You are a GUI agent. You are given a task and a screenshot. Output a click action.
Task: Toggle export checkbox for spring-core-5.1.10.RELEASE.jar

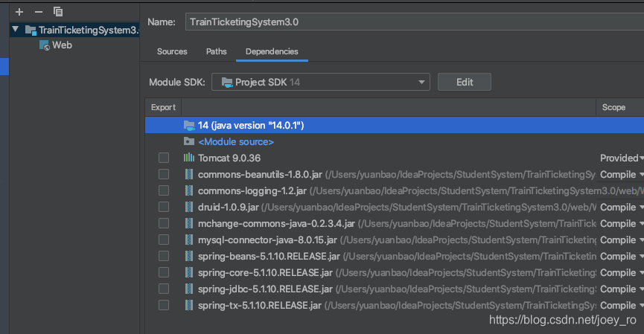[164, 273]
